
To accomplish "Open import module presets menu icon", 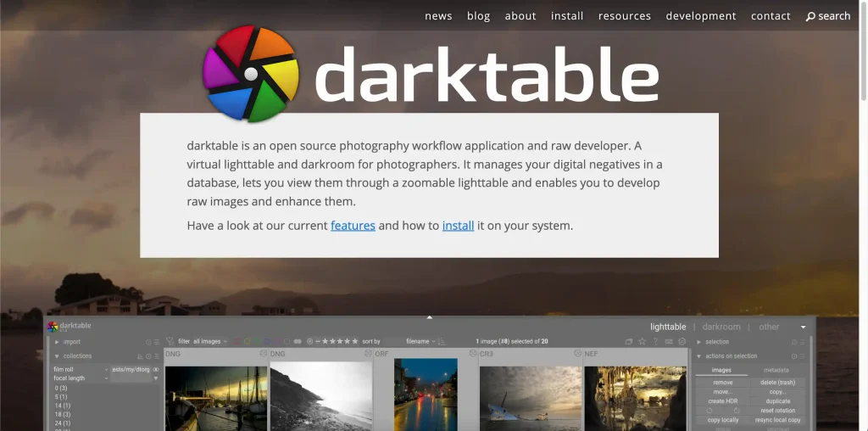I will (157, 342).
